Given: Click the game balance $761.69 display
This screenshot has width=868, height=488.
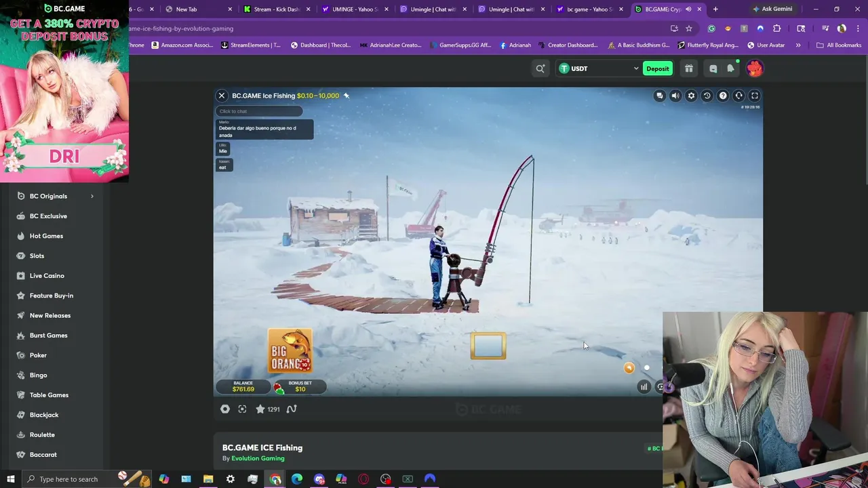Looking at the screenshot, I should point(243,386).
